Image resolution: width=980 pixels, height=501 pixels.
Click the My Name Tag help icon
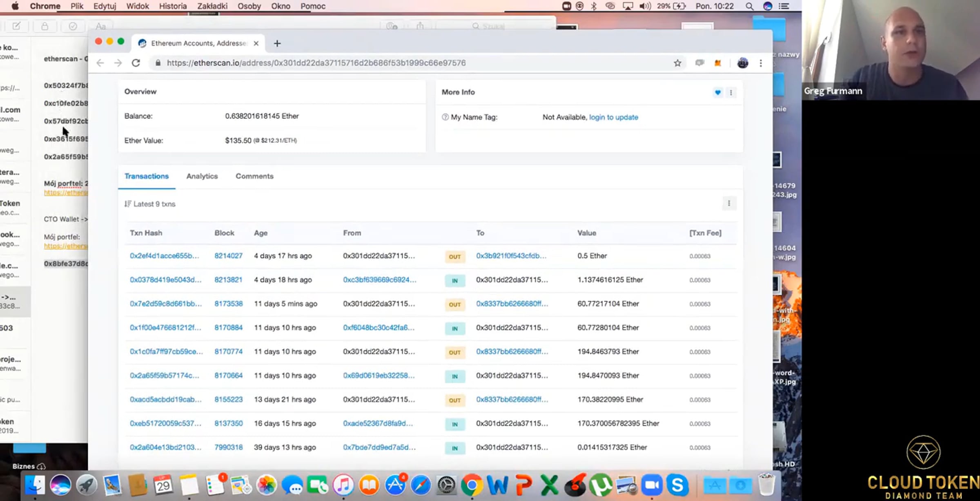[x=445, y=117]
